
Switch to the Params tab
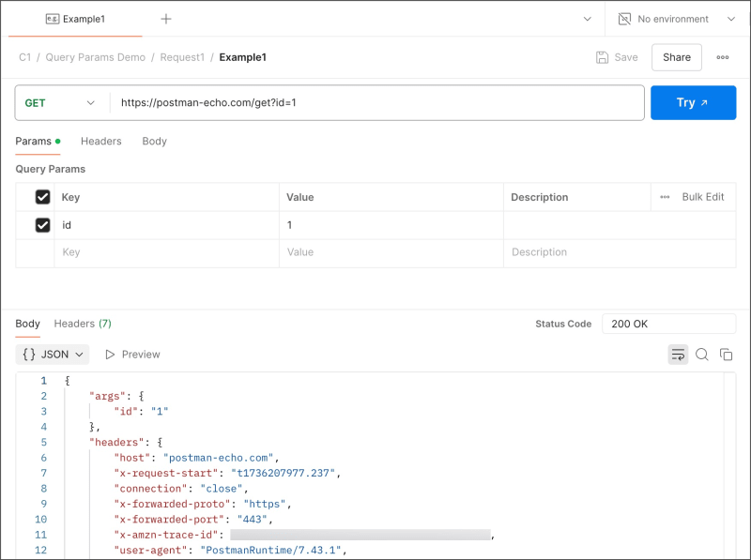[x=38, y=142]
